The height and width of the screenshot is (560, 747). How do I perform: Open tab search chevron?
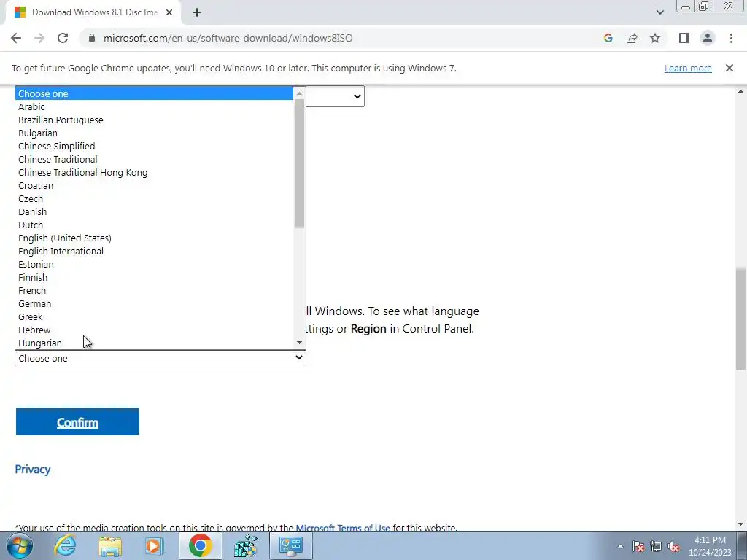(659, 12)
